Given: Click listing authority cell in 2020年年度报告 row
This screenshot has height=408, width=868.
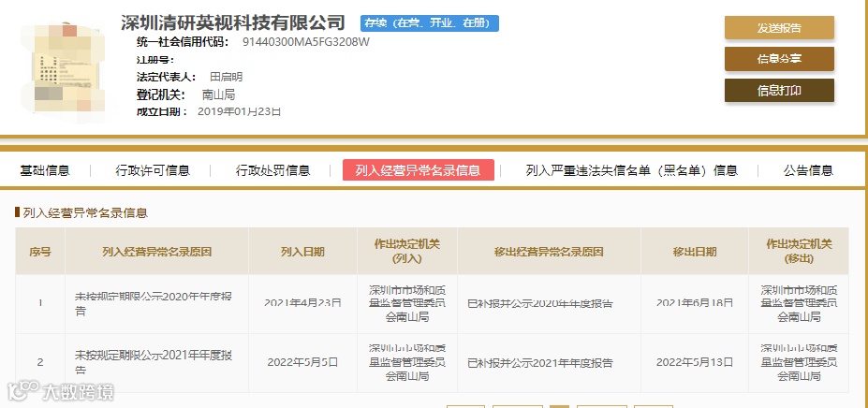Looking at the screenshot, I should pos(407,303).
